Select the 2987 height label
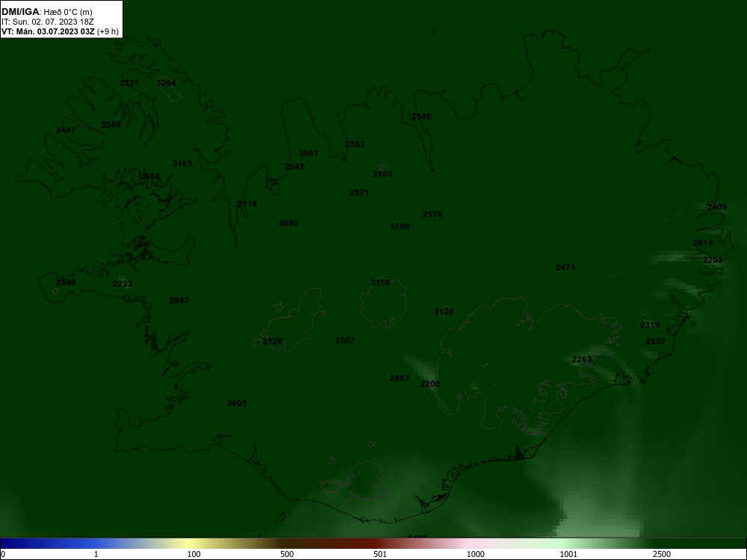This screenshot has width=747, height=560. (179, 300)
